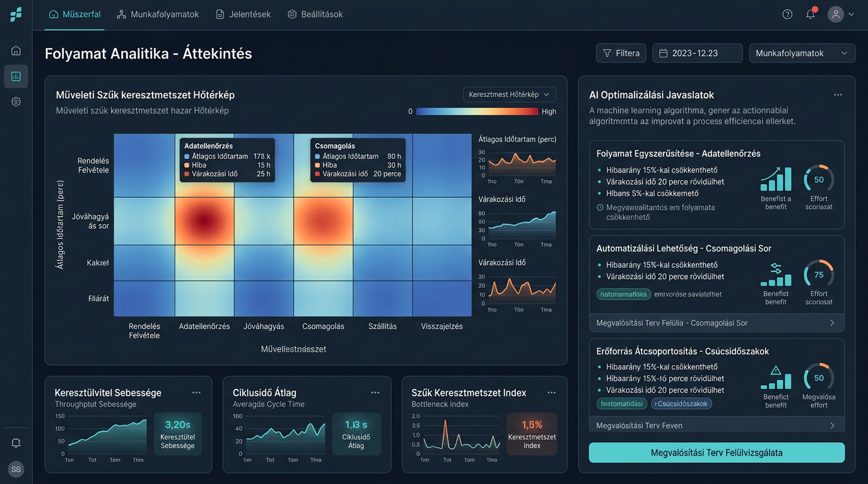Select the analytics chart icon in sidebar
The height and width of the screenshot is (484, 868).
point(16,76)
